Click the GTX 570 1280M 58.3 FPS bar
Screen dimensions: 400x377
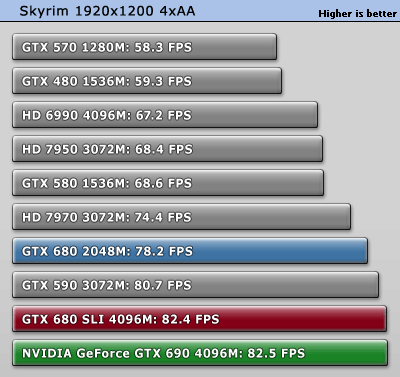[145, 47]
